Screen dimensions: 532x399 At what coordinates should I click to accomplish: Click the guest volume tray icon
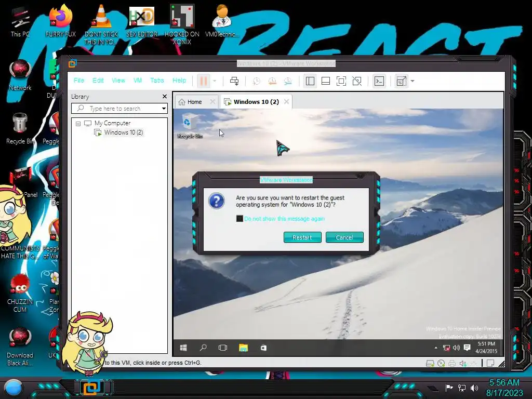click(x=456, y=348)
